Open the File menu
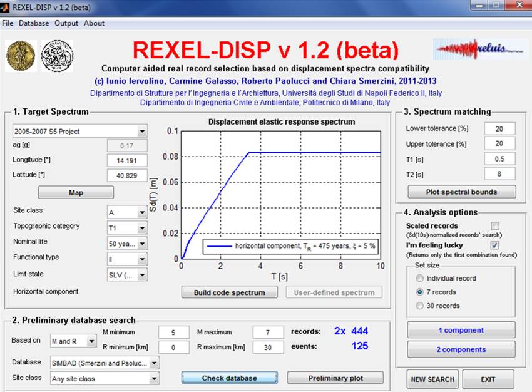 pyautogui.click(x=8, y=23)
